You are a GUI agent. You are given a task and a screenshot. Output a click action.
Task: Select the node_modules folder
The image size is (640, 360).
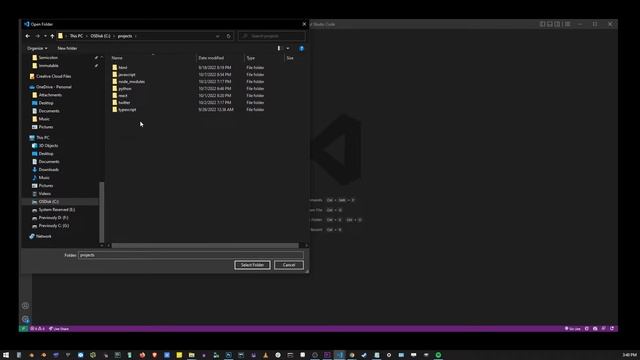[131, 82]
